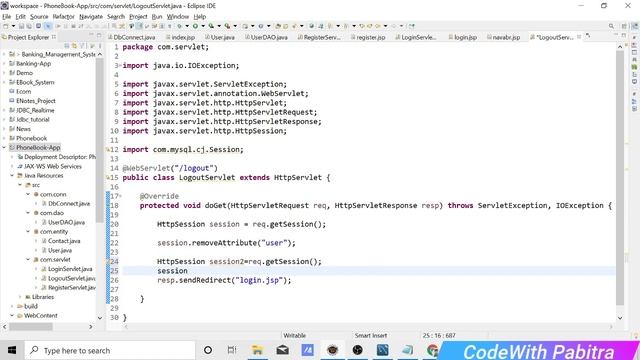Image resolution: width=640 pixels, height=360 pixels.
Task: Open the Navigate menu
Action: (91, 17)
